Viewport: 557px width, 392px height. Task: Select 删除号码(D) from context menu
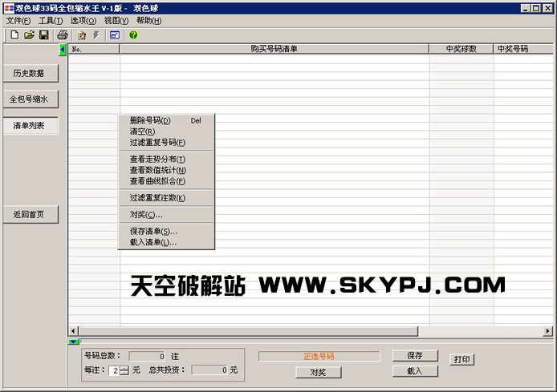click(150, 121)
